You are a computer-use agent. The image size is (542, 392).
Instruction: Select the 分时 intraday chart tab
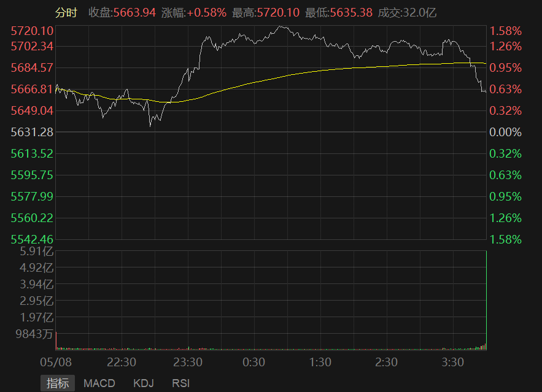66,13
